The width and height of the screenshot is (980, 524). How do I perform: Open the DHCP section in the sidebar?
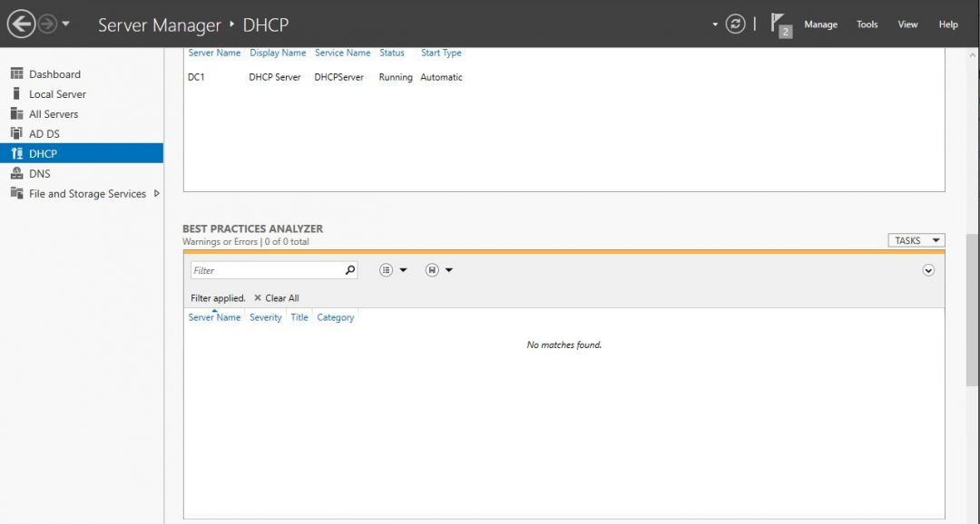click(x=43, y=153)
